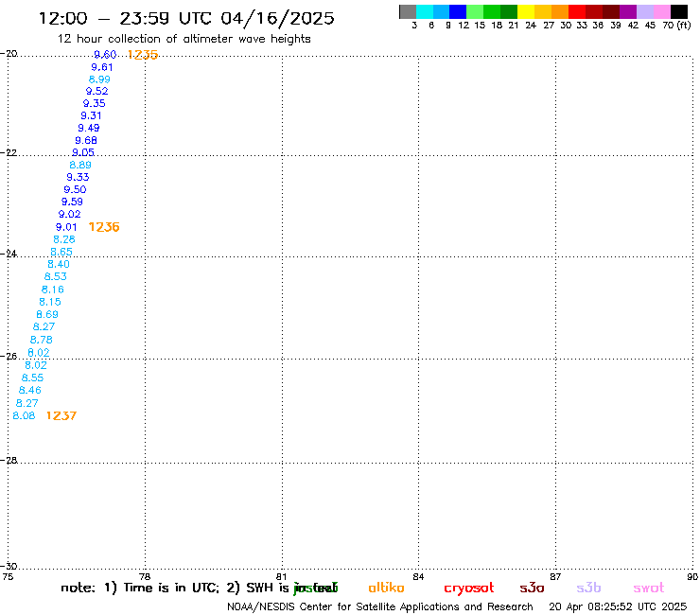Click the date title 04/16/2025

(277, 19)
